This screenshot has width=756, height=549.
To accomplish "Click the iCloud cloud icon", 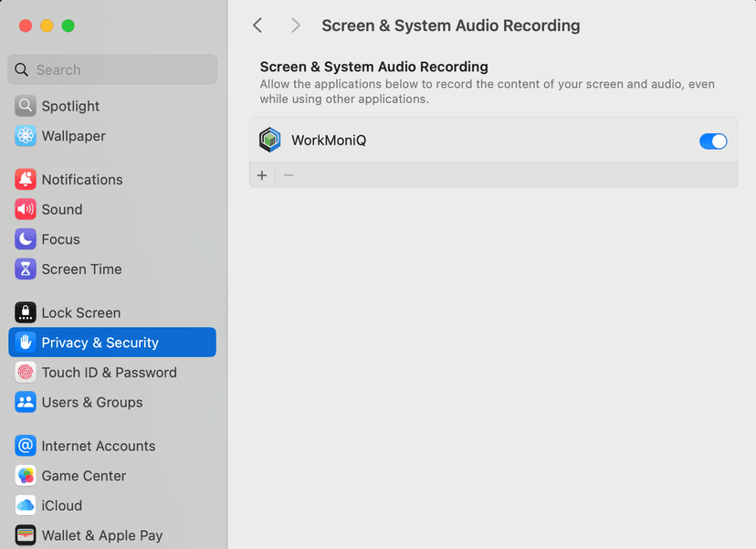I will pos(25,505).
